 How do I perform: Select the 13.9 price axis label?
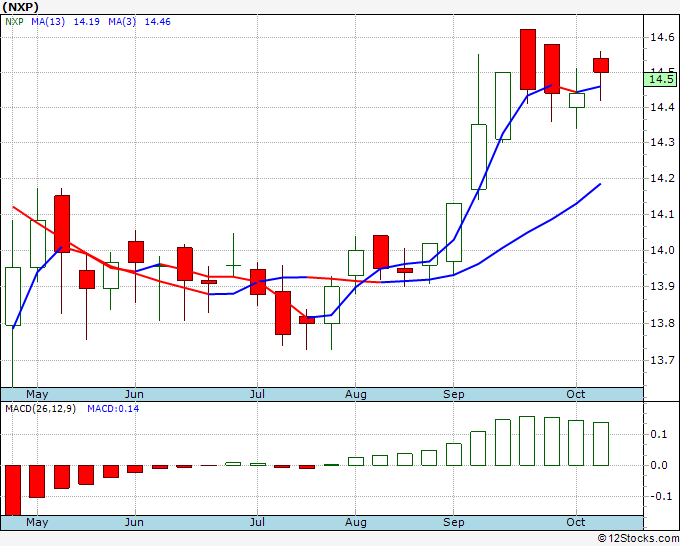(x=662, y=286)
